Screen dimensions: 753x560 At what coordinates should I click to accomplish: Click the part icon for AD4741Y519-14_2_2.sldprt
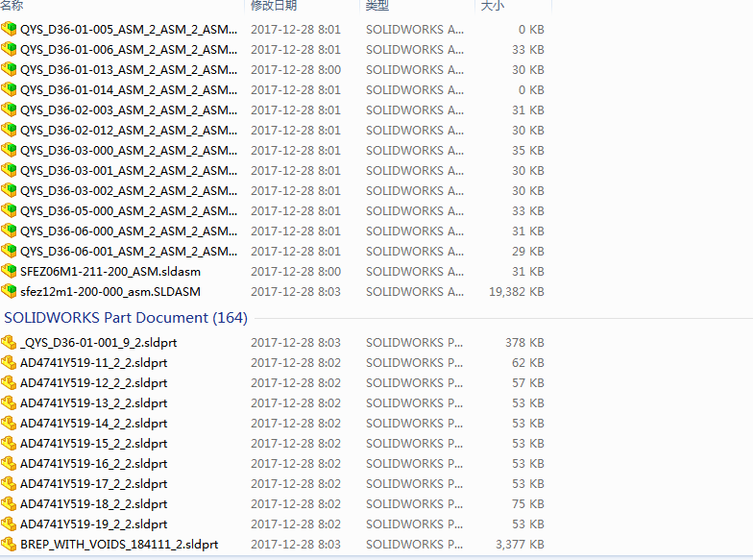coord(9,423)
